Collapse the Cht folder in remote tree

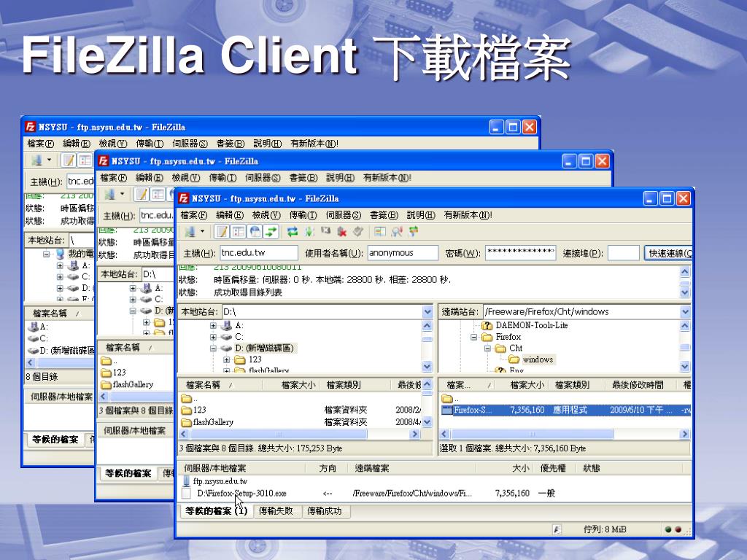(x=487, y=349)
